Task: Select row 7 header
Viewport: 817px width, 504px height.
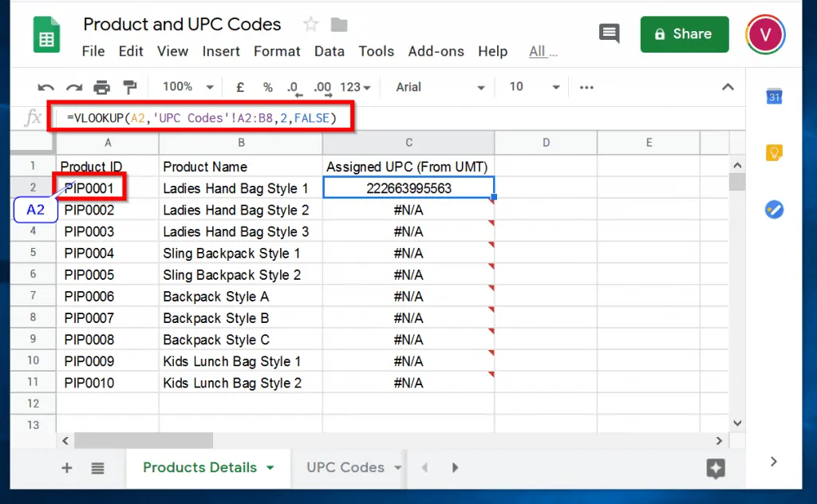Action: tap(34, 296)
